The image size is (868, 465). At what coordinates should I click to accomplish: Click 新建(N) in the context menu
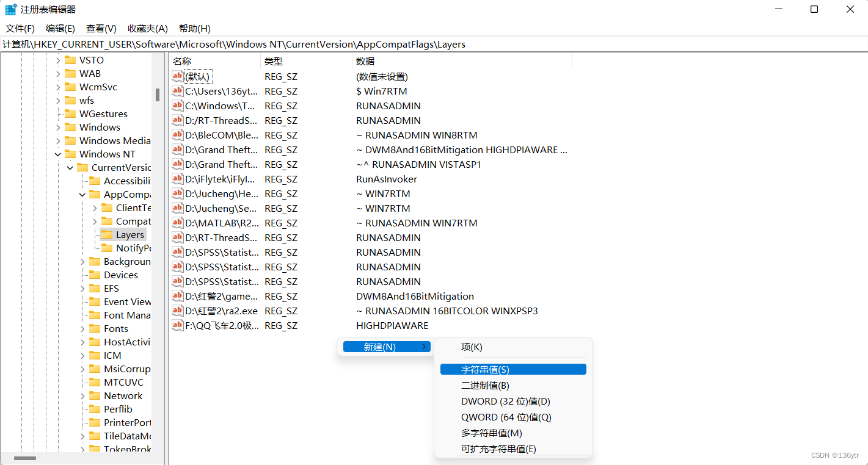tap(387, 347)
